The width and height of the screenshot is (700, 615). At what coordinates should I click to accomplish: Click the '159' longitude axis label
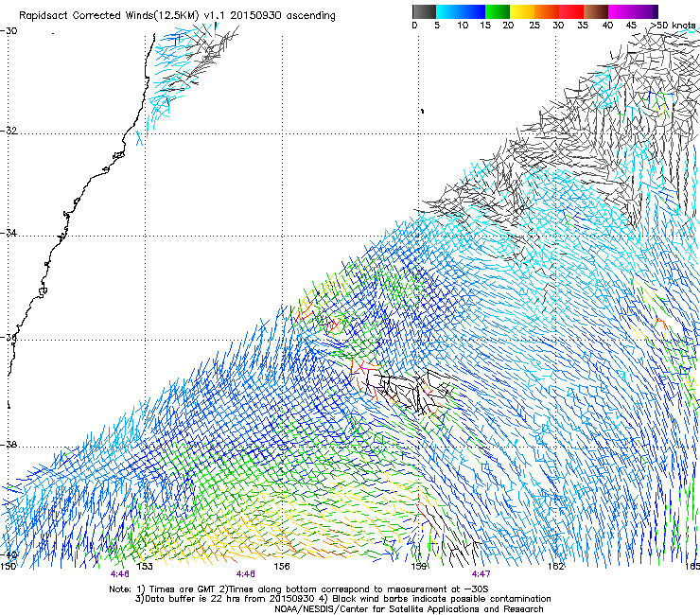click(x=419, y=567)
